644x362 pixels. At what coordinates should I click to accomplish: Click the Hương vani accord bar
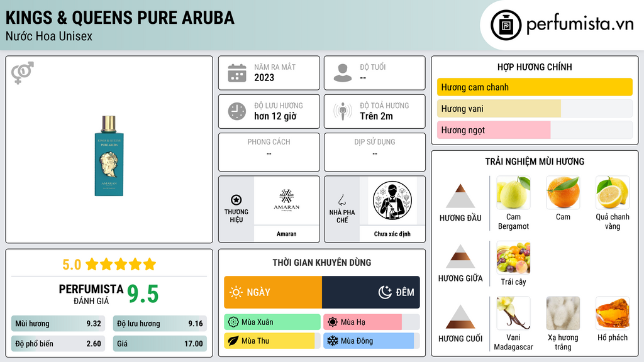tap(535, 108)
